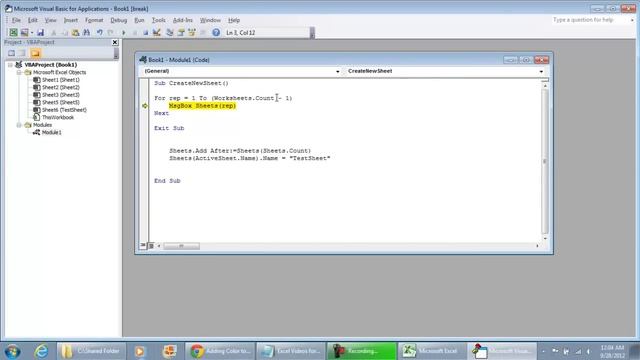This screenshot has height=360, width=640.
Task: Open Find with the binoculars icon
Action: click(x=87, y=33)
